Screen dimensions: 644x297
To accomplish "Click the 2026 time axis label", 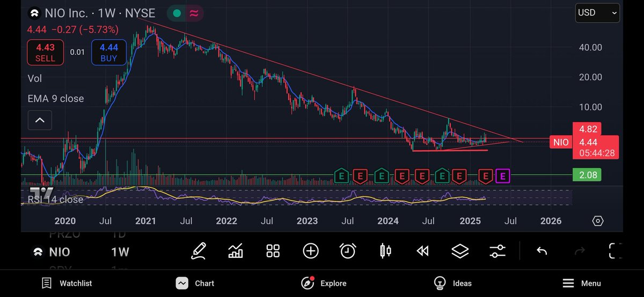I will pos(551,221).
